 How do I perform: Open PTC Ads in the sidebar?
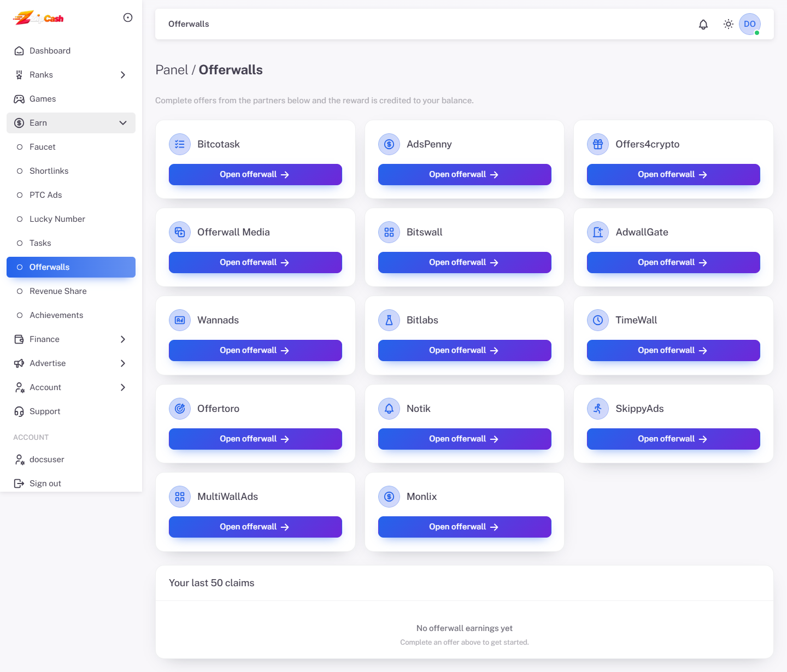[71, 195]
